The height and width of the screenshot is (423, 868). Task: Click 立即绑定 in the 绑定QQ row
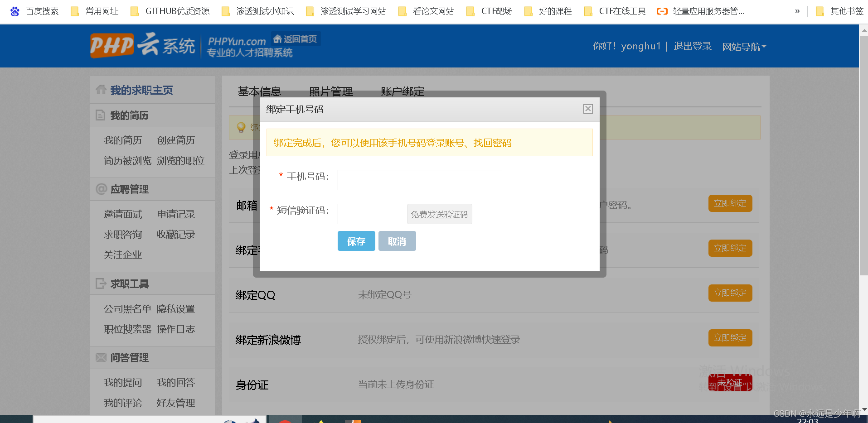point(730,293)
